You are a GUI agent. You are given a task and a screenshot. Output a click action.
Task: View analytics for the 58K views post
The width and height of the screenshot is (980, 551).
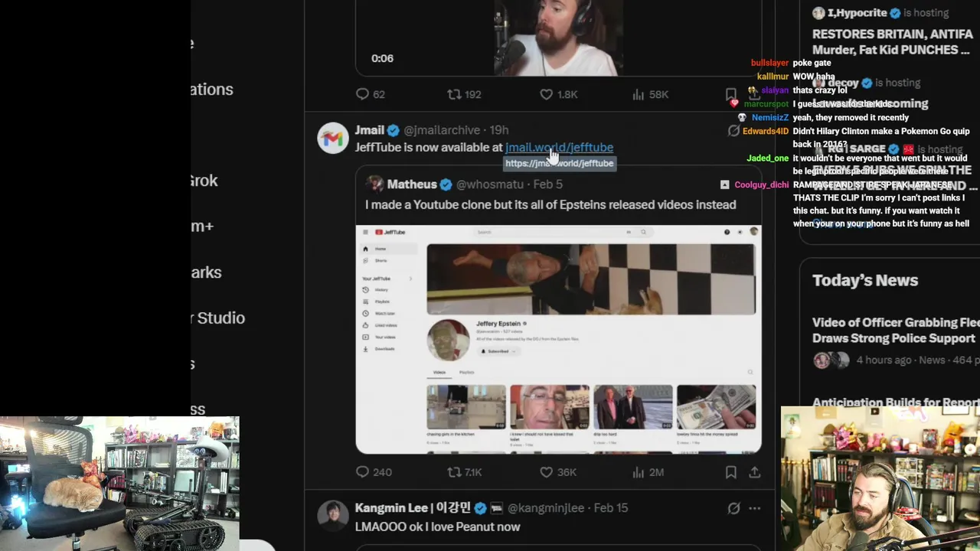tap(650, 94)
